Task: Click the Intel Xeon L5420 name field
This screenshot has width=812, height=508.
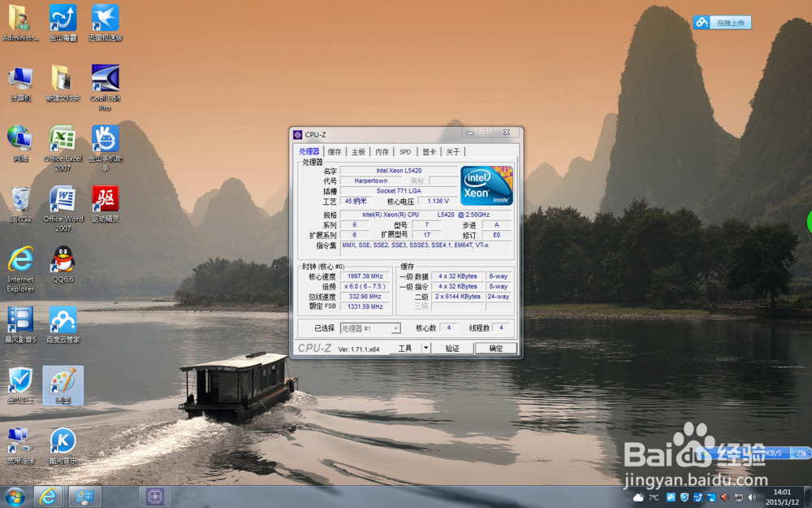Action: pyautogui.click(x=399, y=171)
